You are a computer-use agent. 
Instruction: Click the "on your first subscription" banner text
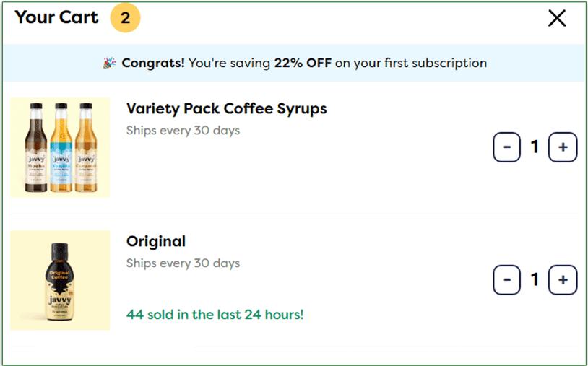(x=410, y=64)
